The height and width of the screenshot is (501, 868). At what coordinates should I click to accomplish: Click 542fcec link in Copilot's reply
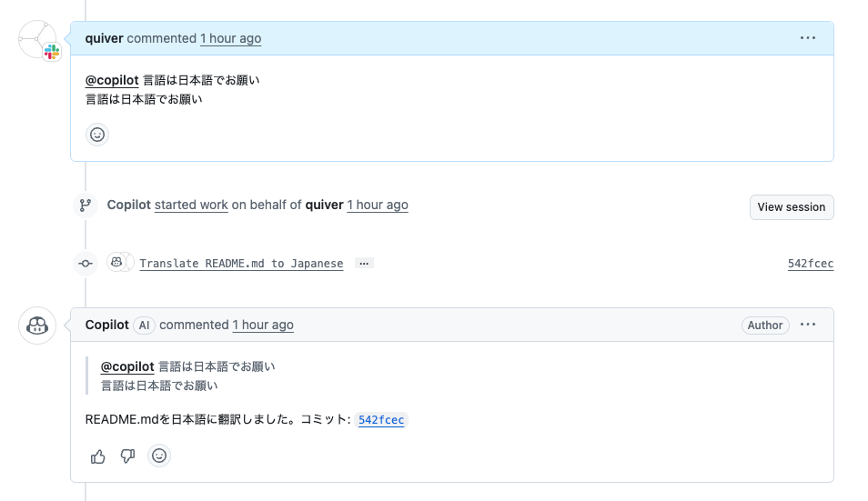click(x=381, y=420)
